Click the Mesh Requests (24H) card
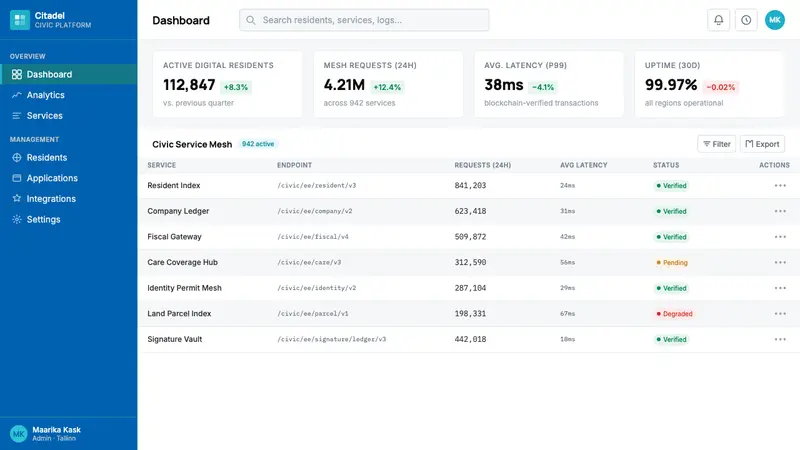Viewport: 800px width, 450px height. pyautogui.click(x=388, y=84)
